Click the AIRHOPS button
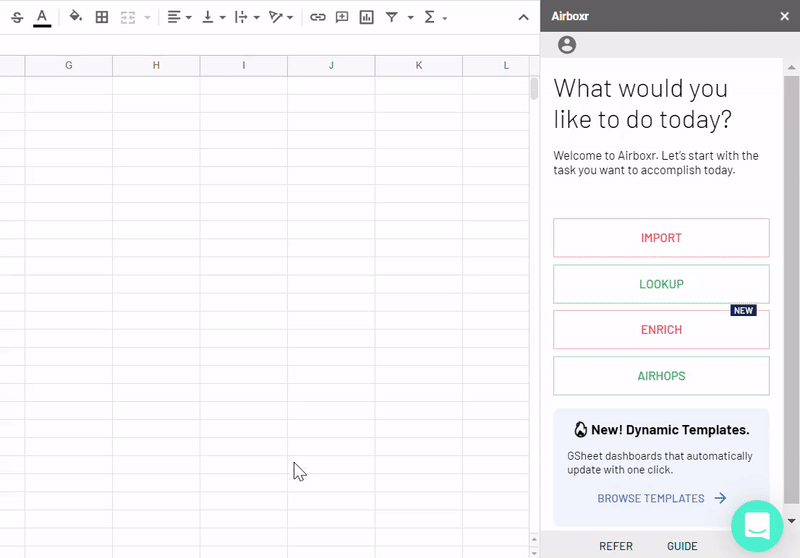This screenshot has height=558, width=800. pyautogui.click(x=661, y=376)
